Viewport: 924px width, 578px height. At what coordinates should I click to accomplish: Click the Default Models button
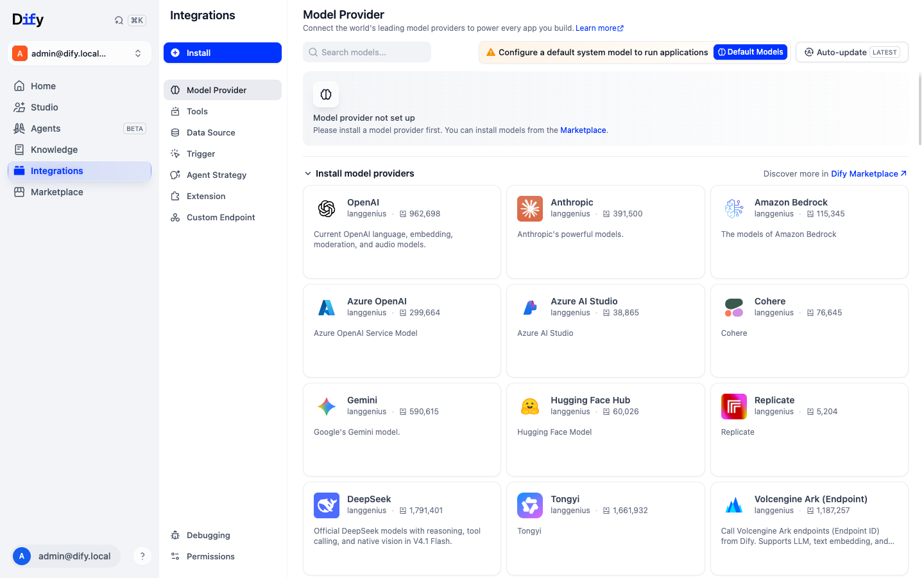click(x=750, y=52)
